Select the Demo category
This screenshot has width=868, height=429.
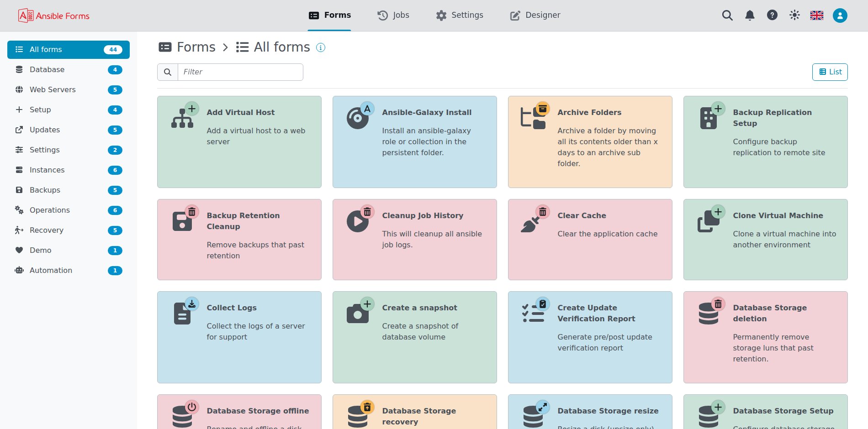click(x=69, y=251)
